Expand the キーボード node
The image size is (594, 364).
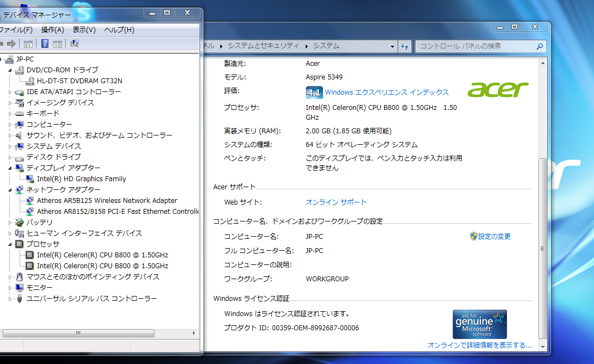(10, 114)
